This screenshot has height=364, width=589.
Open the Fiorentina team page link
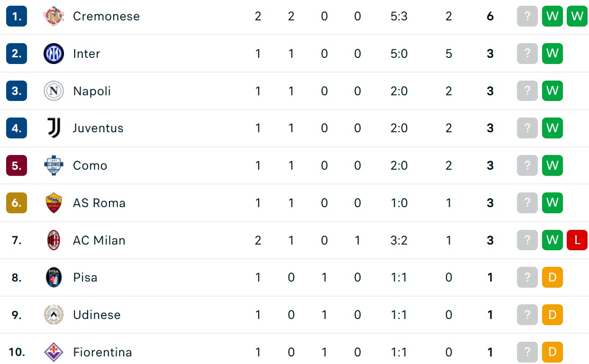[102, 352]
